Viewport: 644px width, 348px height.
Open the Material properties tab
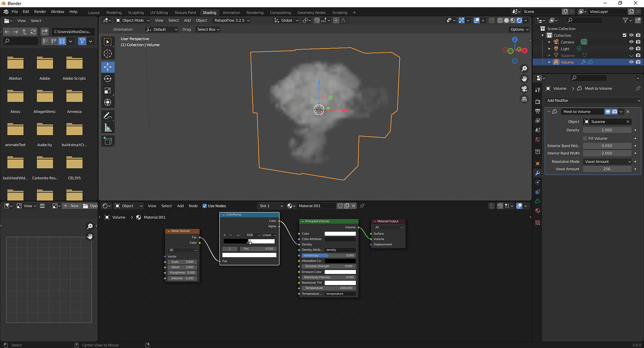[538, 210]
